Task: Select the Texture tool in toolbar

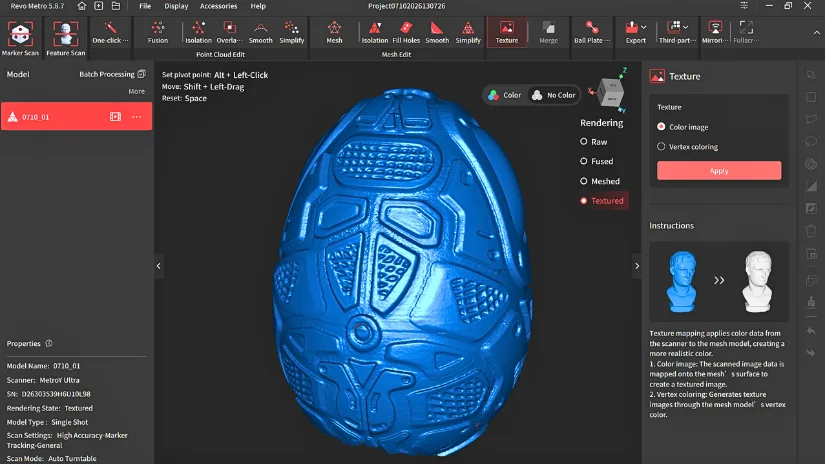Action: [x=507, y=33]
